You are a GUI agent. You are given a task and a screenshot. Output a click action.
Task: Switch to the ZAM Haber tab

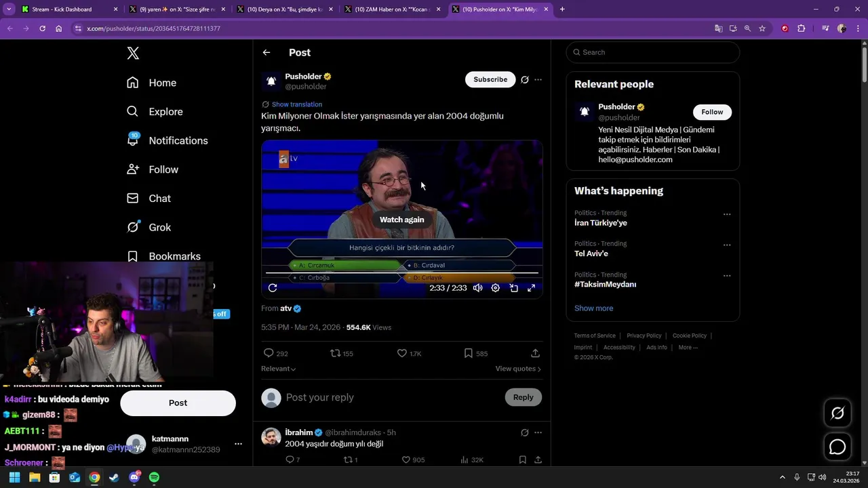pos(393,9)
